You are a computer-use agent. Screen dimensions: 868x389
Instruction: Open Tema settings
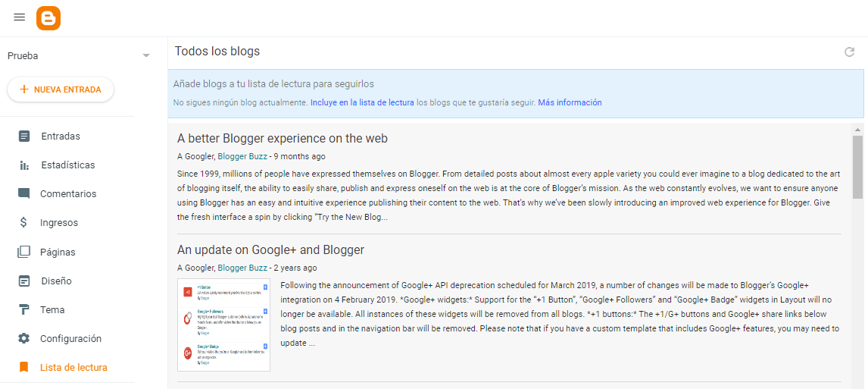click(52, 309)
